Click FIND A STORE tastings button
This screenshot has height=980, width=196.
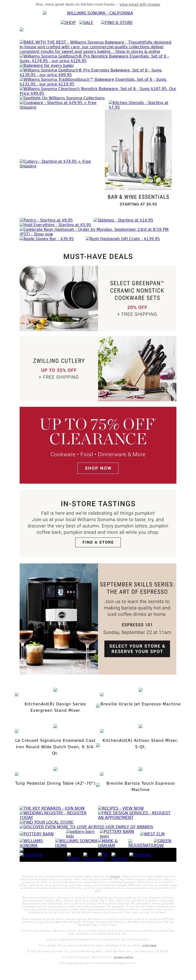click(98, 542)
